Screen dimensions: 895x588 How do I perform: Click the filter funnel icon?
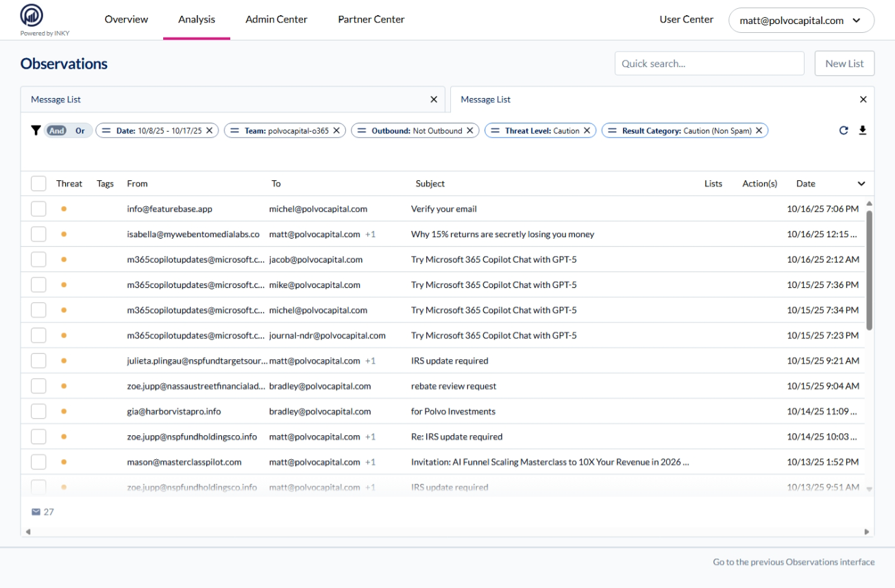[x=36, y=131]
